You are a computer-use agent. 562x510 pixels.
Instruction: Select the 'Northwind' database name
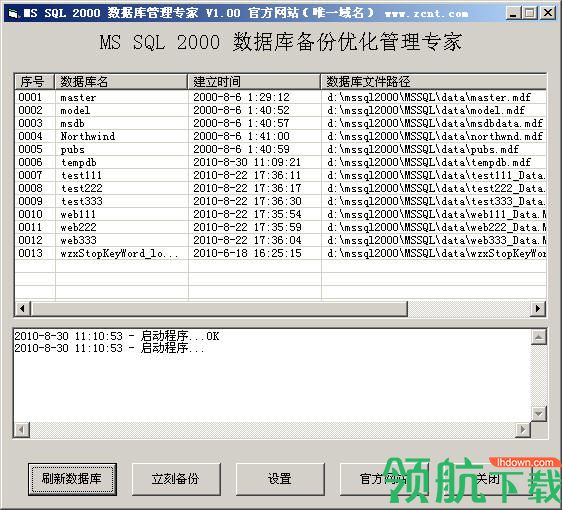pyautogui.click(x=88, y=136)
